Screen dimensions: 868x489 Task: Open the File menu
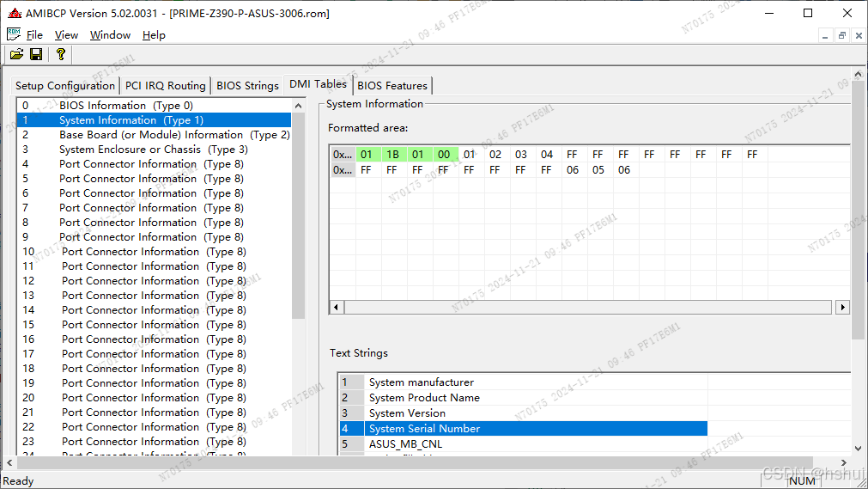click(x=34, y=35)
